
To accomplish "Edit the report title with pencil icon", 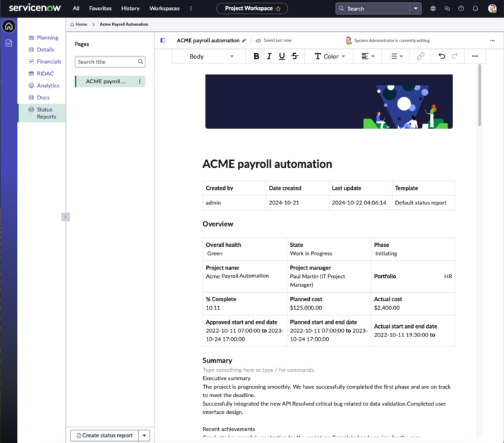I will point(244,40).
